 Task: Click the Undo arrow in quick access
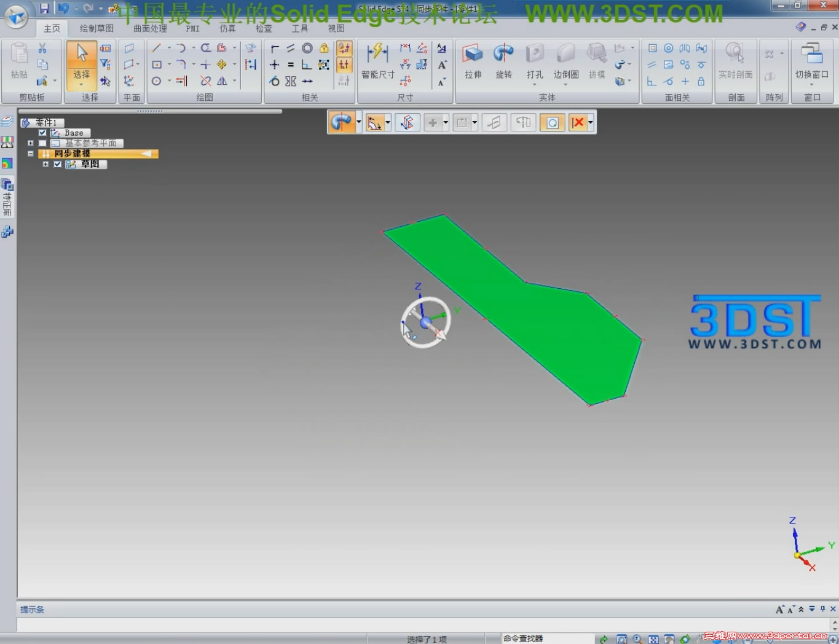pyautogui.click(x=63, y=9)
